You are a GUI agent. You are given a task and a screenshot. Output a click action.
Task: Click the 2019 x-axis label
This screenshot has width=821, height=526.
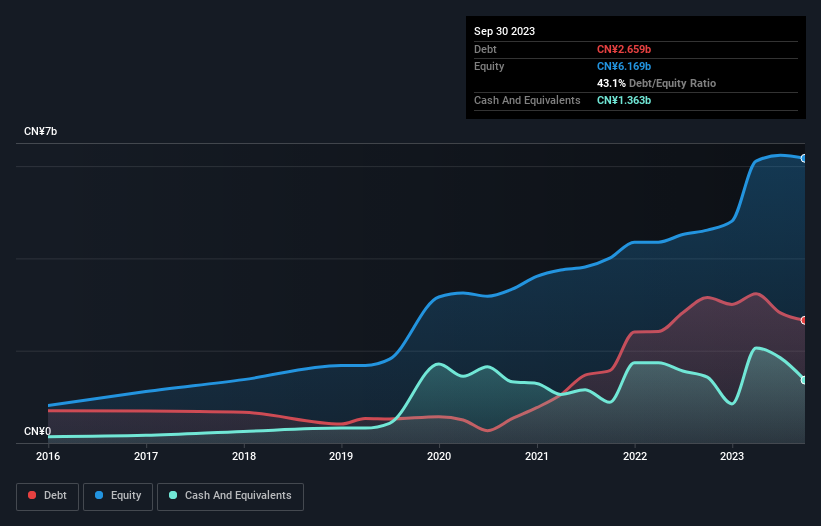coord(341,456)
